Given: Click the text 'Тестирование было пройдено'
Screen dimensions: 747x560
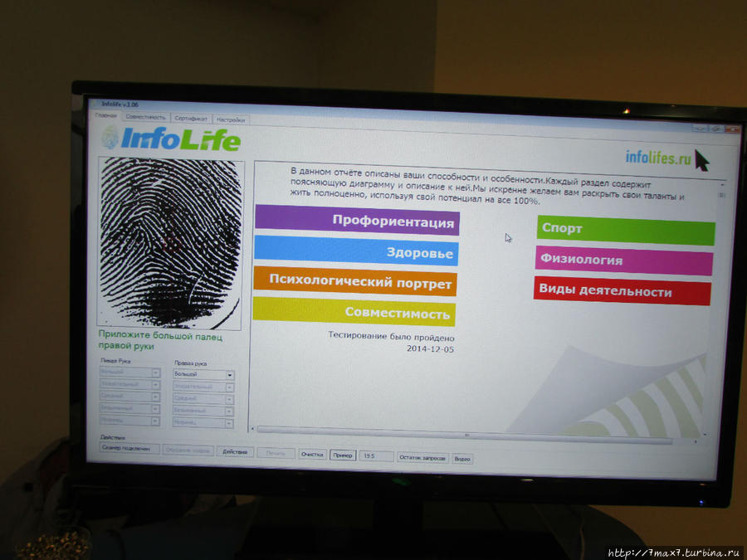Looking at the screenshot, I should [x=391, y=336].
